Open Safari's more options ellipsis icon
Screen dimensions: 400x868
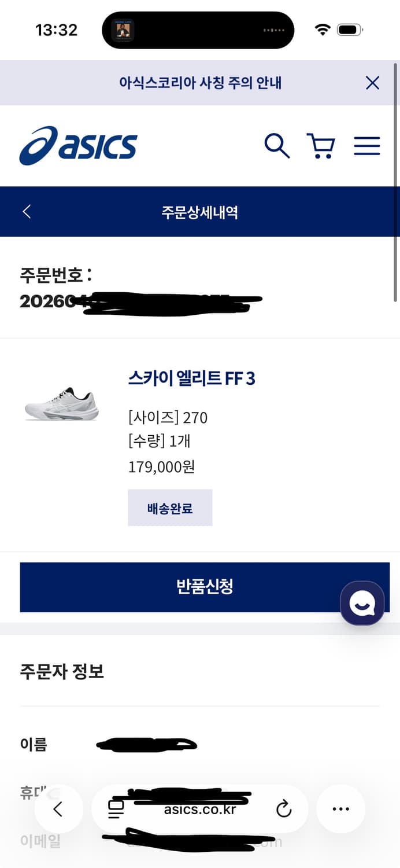pyautogui.click(x=340, y=809)
